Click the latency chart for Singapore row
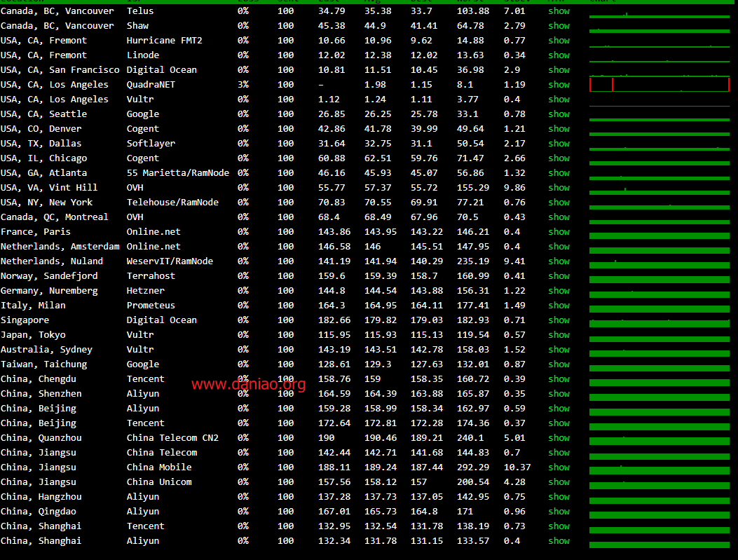The width and height of the screenshot is (738, 560). [x=659, y=323]
